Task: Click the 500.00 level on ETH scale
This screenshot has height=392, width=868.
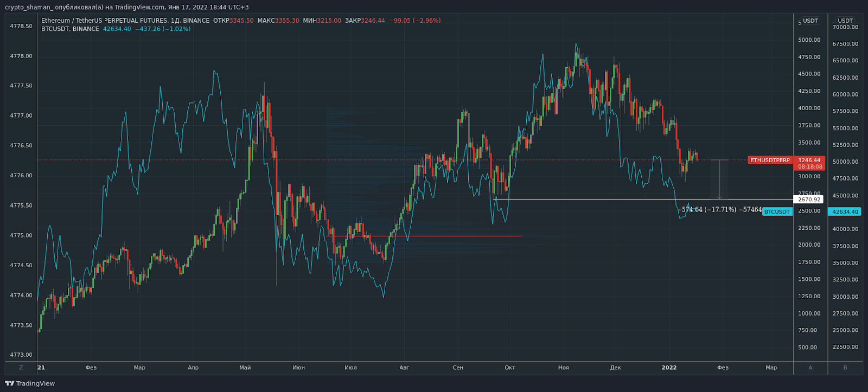Action: coord(807,347)
